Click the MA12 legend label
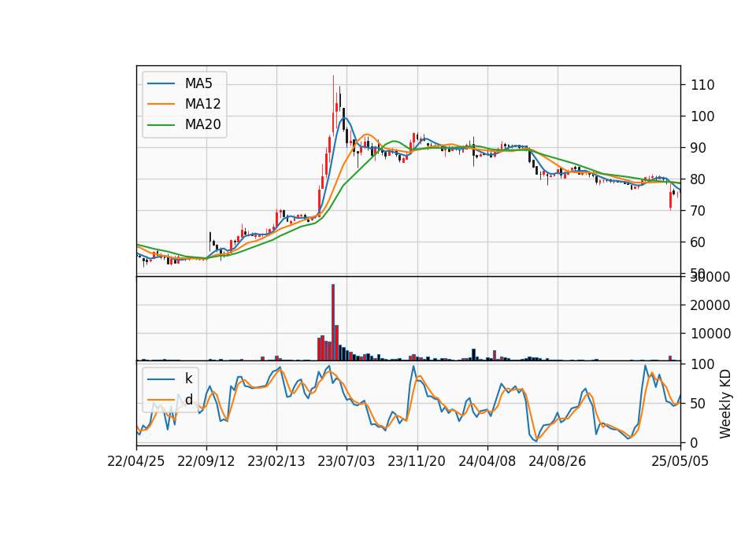The image size is (756, 543). [202, 104]
